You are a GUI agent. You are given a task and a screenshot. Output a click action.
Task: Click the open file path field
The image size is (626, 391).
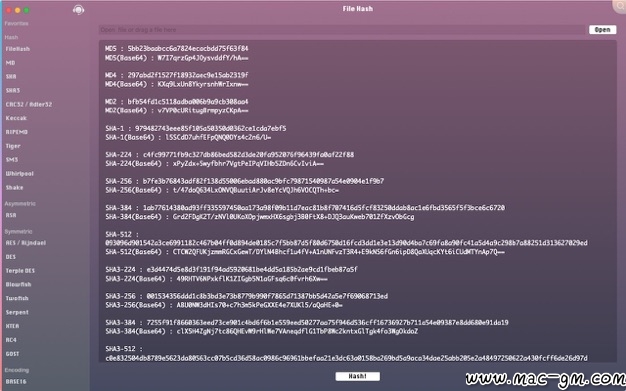point(342,30)
